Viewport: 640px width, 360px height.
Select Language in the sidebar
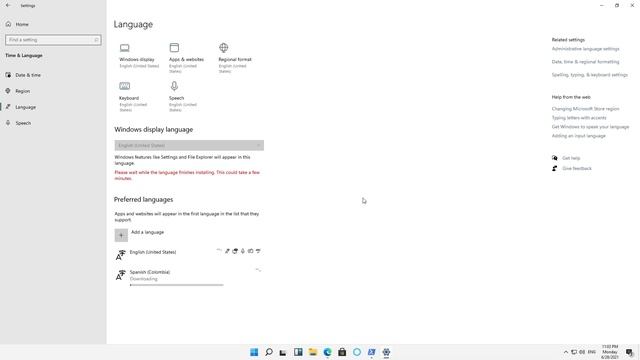25,107
